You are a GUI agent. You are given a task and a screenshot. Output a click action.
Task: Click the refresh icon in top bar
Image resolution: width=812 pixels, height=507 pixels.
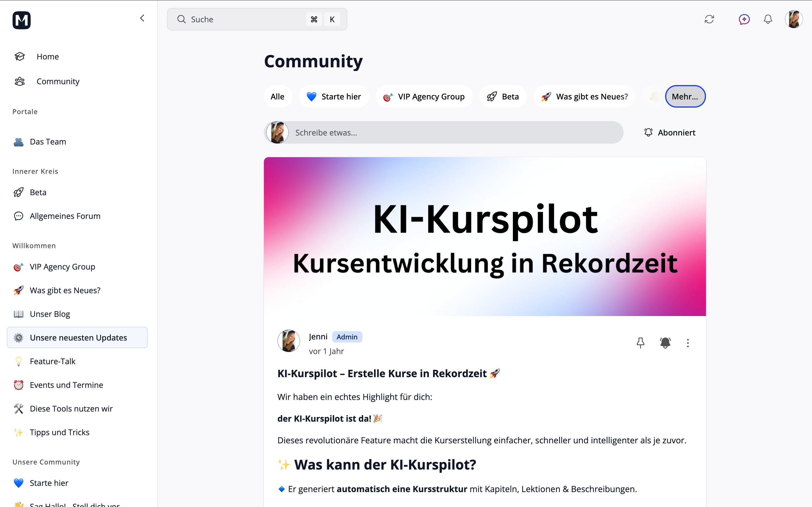pos(709,19)
